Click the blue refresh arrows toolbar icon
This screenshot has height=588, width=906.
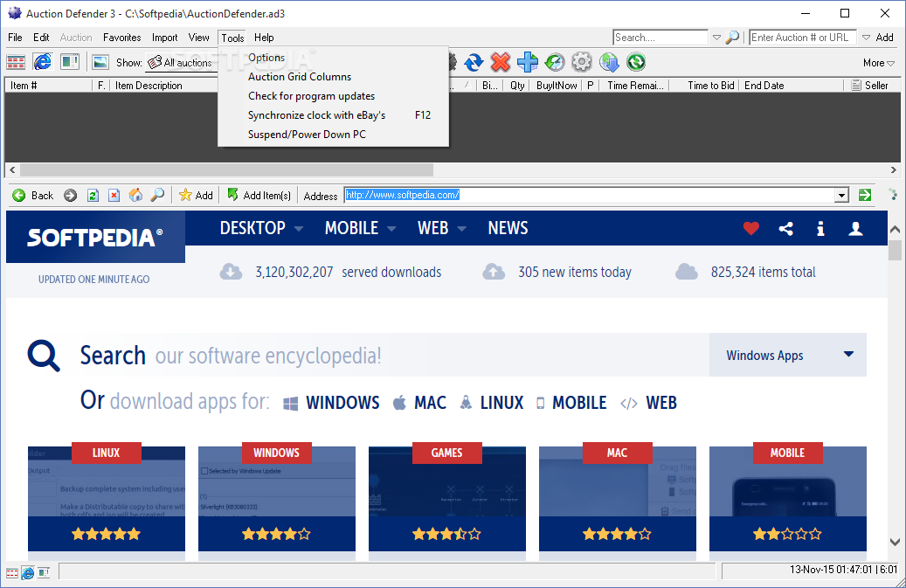[474, 62]
